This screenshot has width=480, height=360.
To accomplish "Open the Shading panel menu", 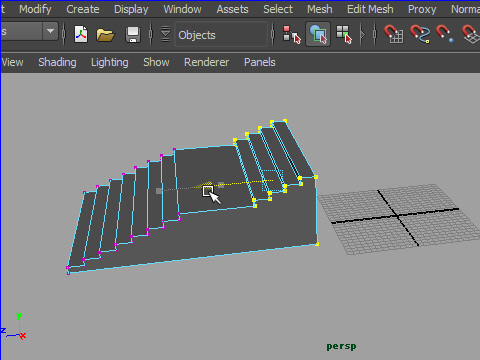I will (x=57, y=62).
